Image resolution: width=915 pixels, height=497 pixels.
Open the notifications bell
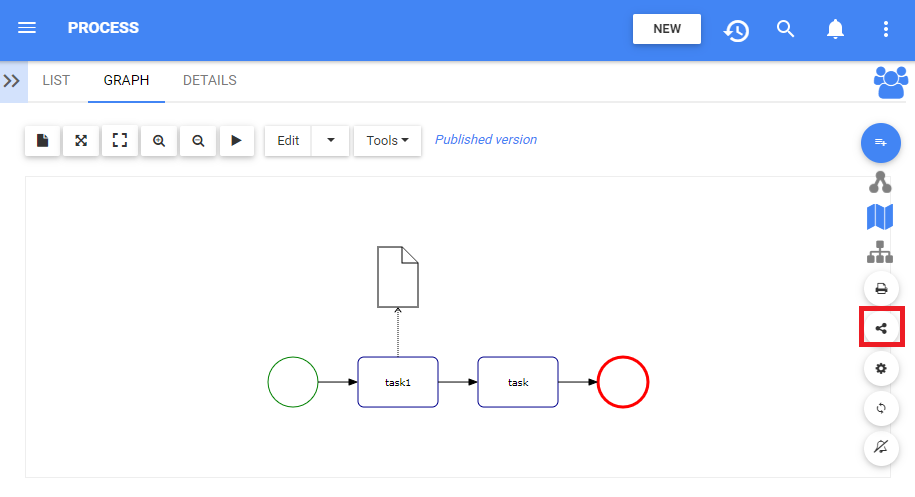(836, 29)
